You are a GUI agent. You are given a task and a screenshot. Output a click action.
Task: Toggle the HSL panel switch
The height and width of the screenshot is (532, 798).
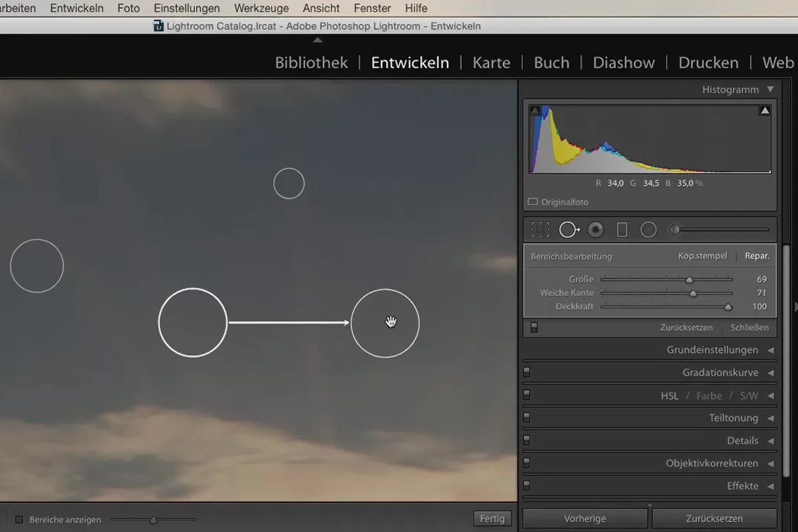(x=527, y=395)
